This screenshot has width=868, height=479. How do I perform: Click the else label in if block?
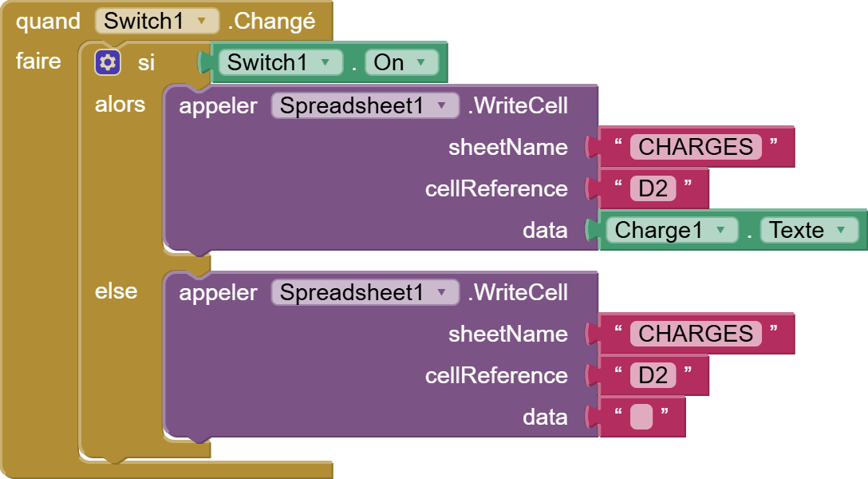click(x=116, y=291)
